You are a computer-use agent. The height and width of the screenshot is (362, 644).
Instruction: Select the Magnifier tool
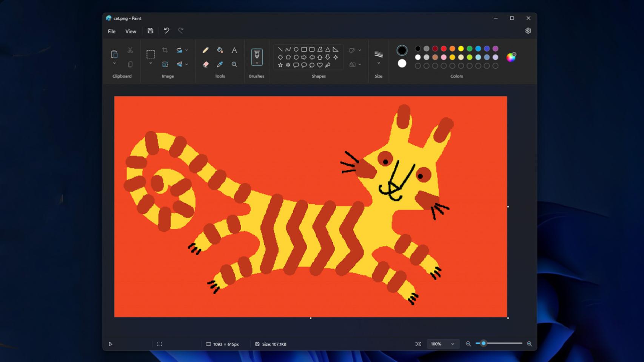[234, 64]
